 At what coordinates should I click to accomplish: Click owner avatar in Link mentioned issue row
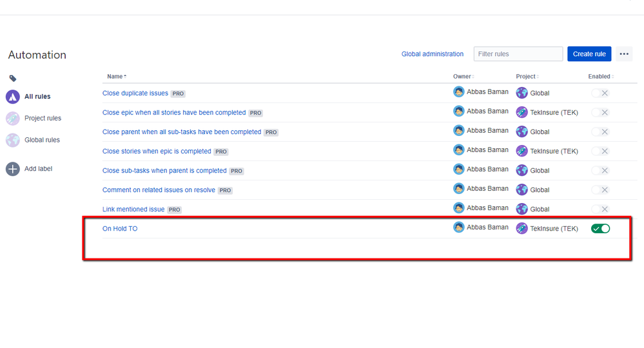pyautogui.click(x=459, y=208)
